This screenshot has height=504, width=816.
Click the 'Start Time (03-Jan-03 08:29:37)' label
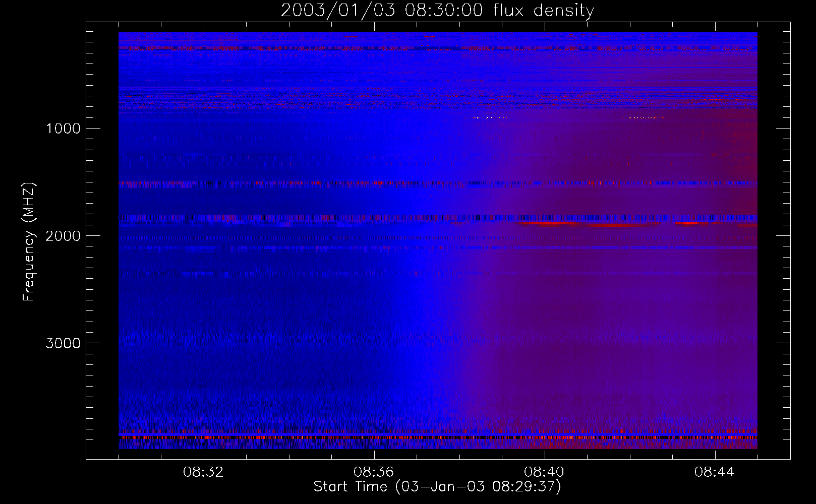(x=437, y=487)
